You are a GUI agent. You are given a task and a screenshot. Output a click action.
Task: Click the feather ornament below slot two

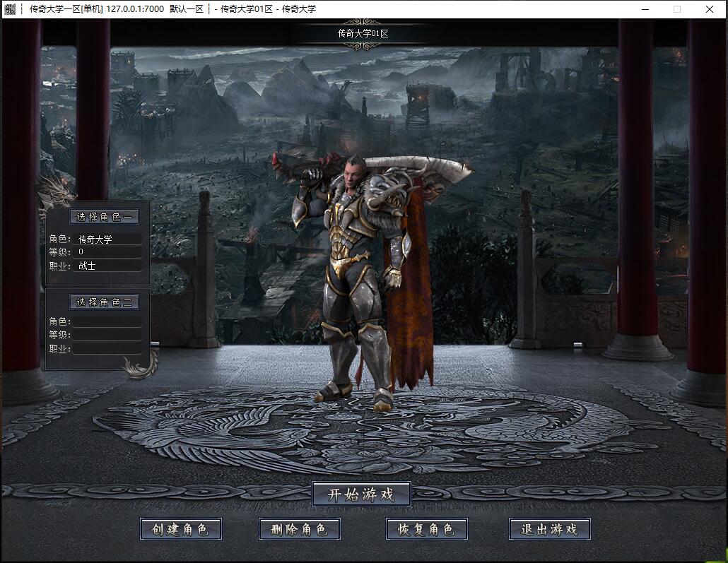coord(141,365)
